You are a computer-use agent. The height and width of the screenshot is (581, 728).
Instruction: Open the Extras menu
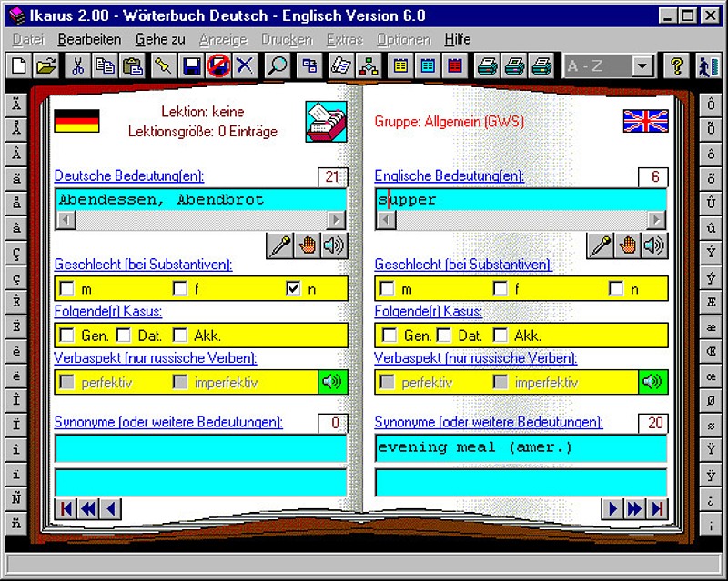coord(345,39)
